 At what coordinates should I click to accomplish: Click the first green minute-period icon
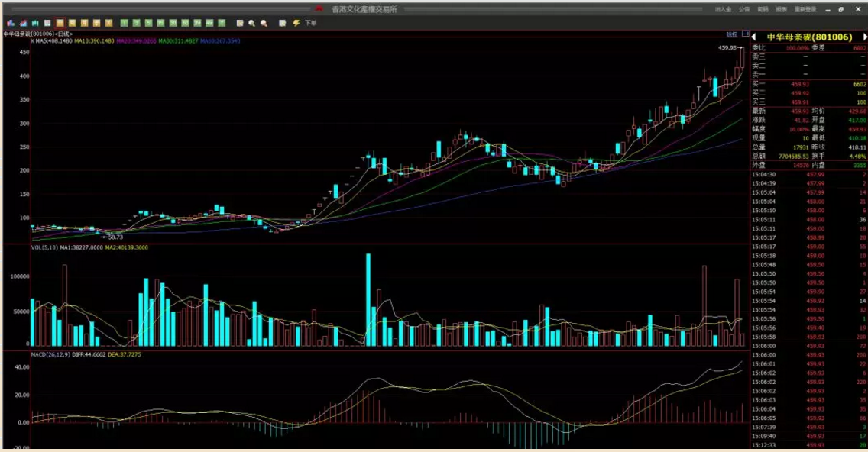pyautogui.click(x=124, y=23)
